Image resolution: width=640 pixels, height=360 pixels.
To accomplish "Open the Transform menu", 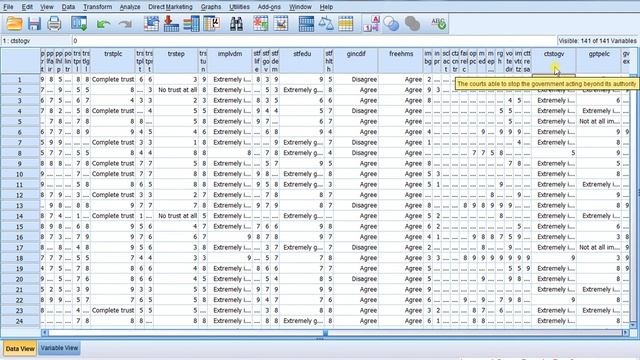I will coord(98,7).
